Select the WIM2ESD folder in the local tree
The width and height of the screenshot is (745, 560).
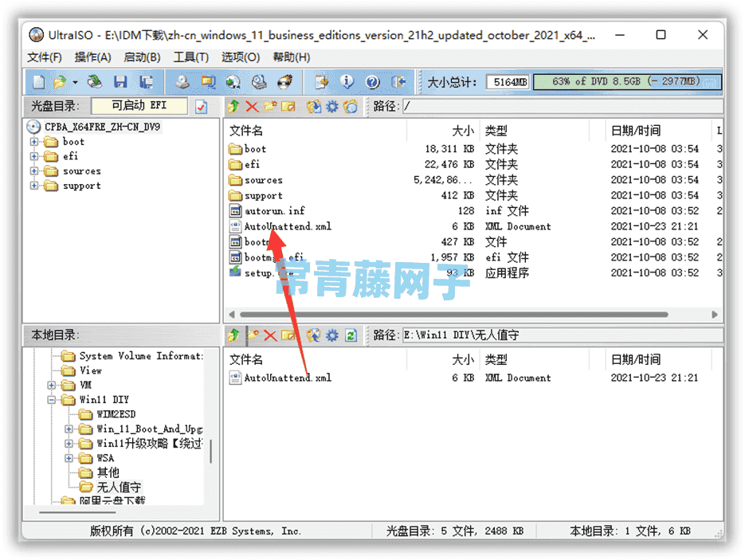116,414
